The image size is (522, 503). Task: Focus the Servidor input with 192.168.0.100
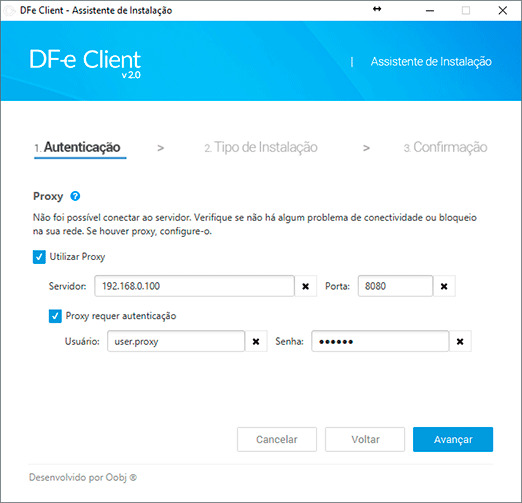[x=194, y=286]
